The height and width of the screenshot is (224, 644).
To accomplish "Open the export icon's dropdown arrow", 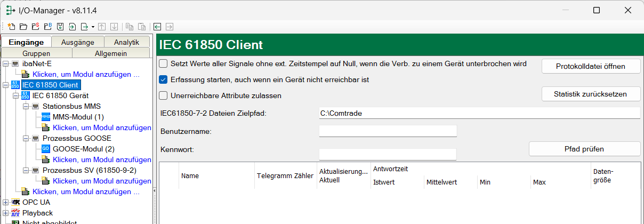I will pyautogui.click(x=93, y=26).
